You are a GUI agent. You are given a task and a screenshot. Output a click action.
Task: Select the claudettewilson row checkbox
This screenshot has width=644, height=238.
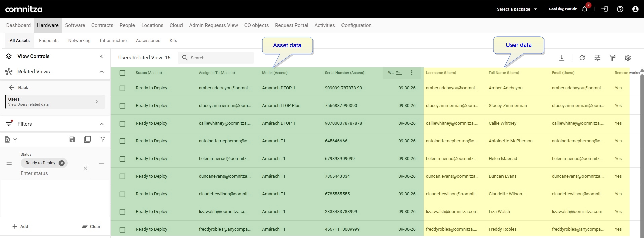[x=122, y=194]
